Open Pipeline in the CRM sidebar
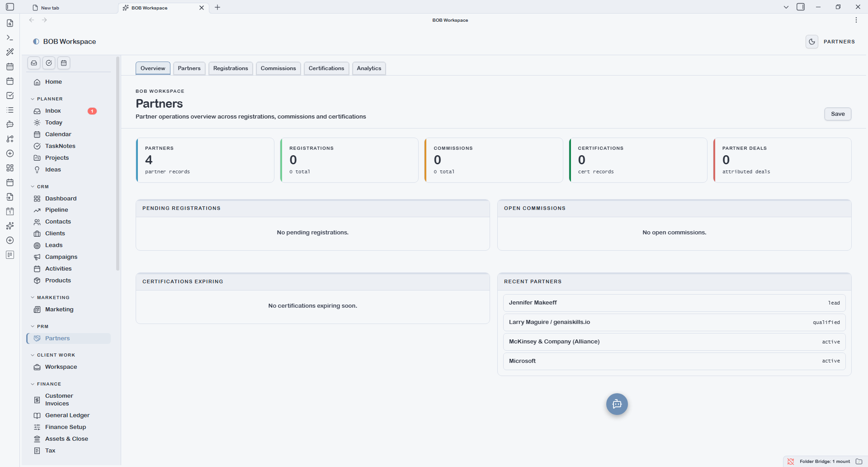The height and width of the screenshot is (467, 868). click(69, 210)
